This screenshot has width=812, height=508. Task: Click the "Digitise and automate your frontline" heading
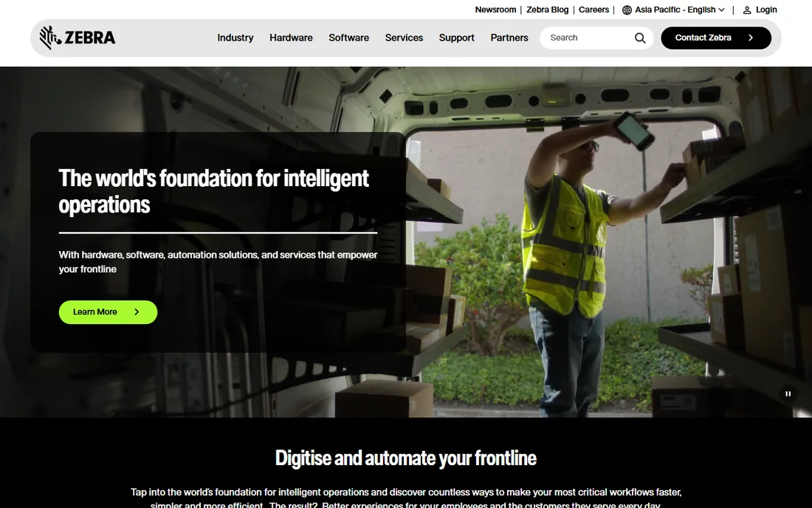point(405,459)
